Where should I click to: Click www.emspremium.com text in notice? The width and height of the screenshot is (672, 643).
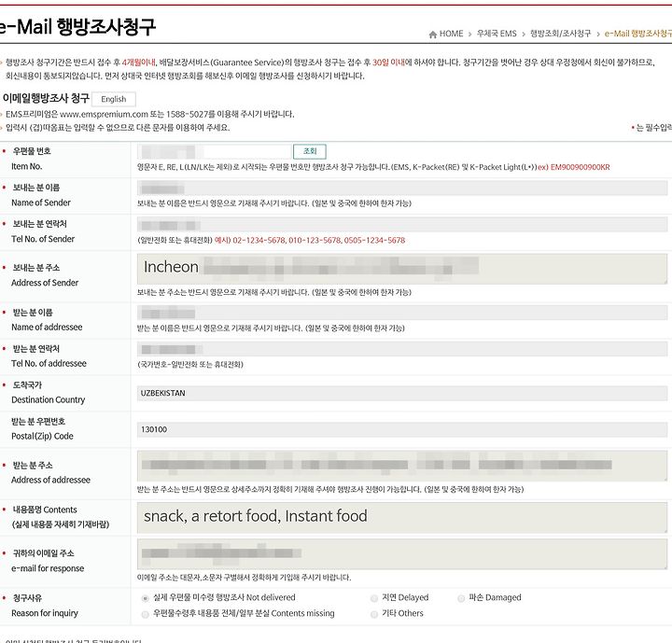(x=105, y=115)
